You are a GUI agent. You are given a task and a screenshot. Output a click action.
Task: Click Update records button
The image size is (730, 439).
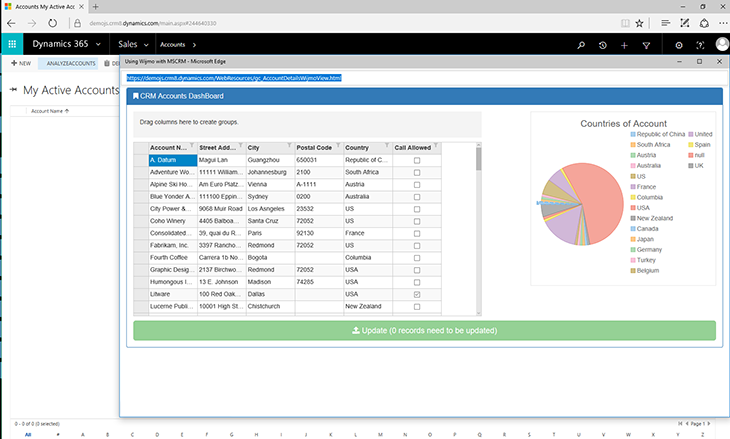(x=425, y=331)
